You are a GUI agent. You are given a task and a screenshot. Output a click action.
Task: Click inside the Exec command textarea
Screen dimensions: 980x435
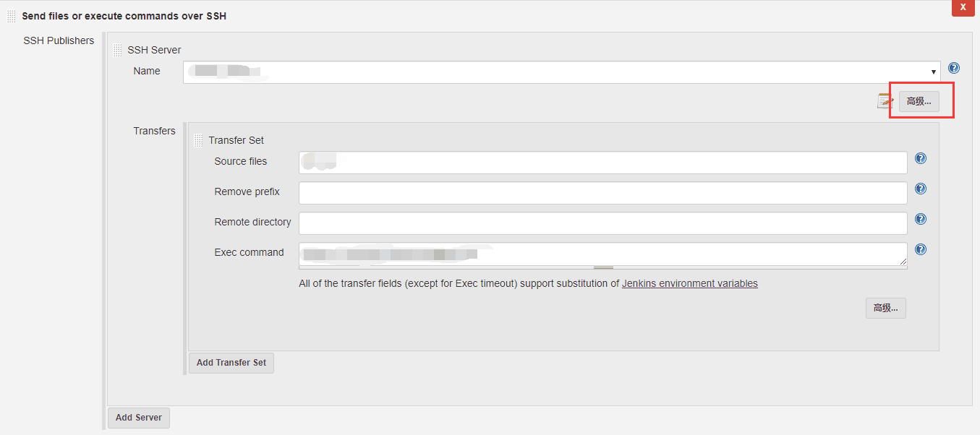(603, 254)
